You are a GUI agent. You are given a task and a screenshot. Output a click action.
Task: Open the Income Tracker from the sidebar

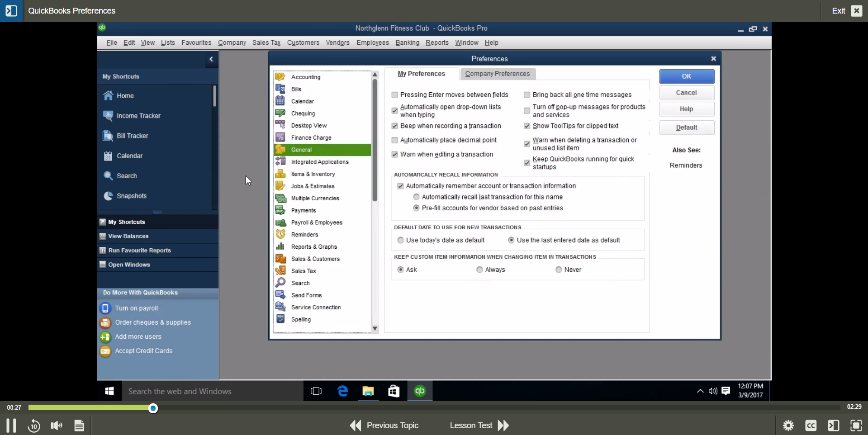coord(138,115)
